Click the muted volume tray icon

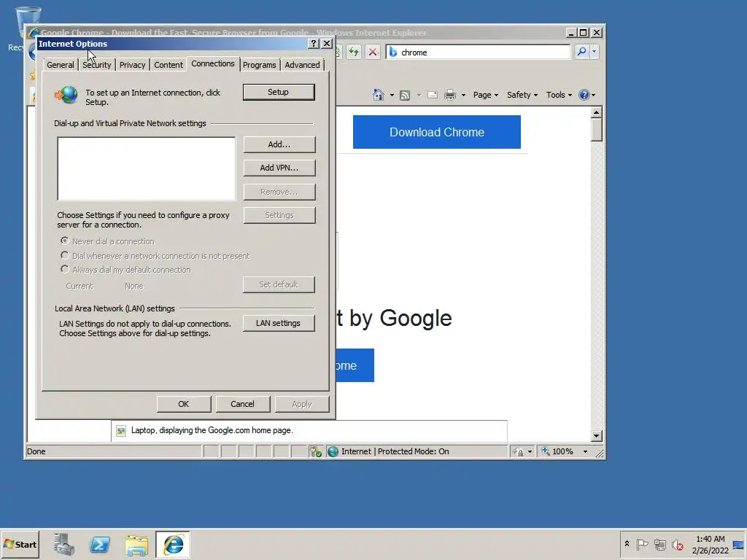point(677,544)
